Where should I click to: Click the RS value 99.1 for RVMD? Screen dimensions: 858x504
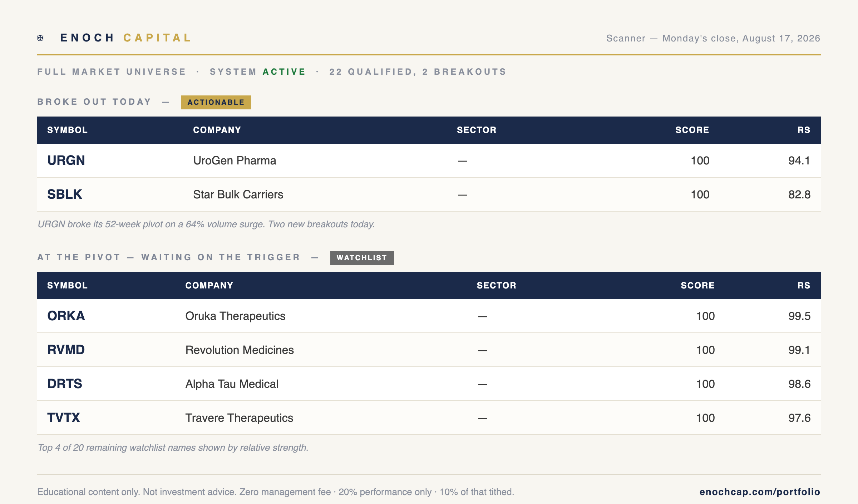point(799,350)
